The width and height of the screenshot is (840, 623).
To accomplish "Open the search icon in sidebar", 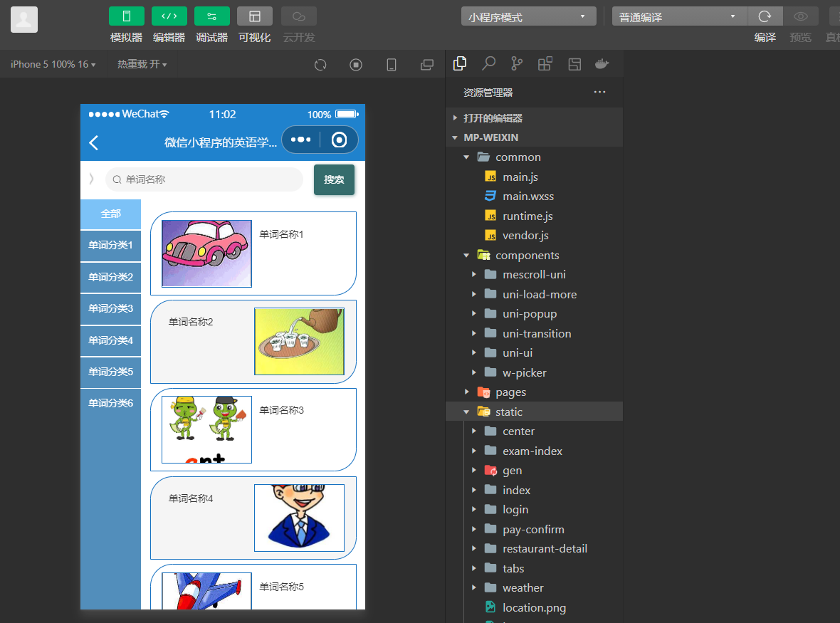I will pyautogui.click(x=488, y=64).
